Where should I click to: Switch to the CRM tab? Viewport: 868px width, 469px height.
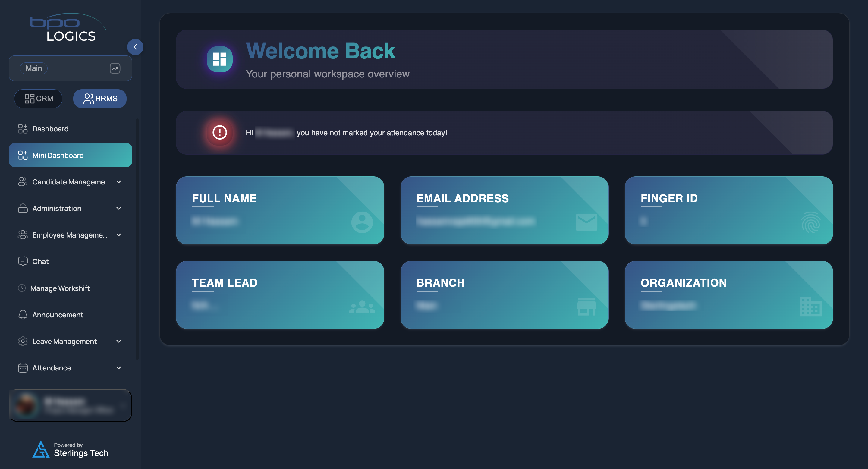[x=38, y=98]
